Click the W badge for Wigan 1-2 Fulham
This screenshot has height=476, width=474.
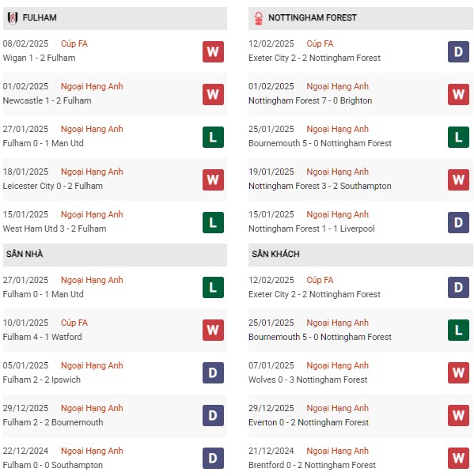pos(213,52)
